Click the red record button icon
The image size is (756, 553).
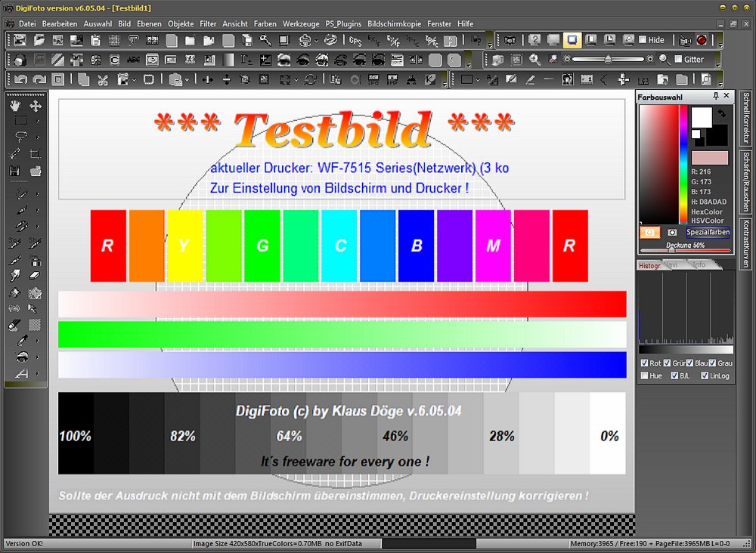702,40
